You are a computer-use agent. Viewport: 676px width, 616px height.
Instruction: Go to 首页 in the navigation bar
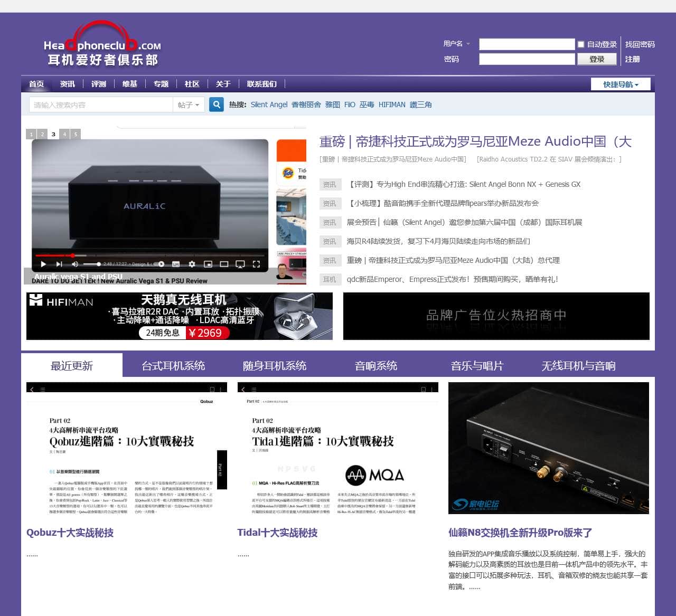[x=36, y=84]
